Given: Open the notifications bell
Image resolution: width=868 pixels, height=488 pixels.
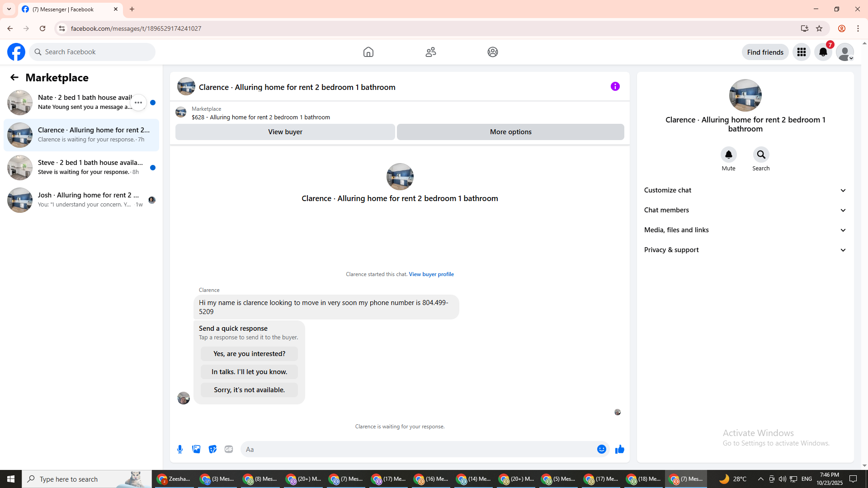Looking at the screenshot, I should coord(823,52).
